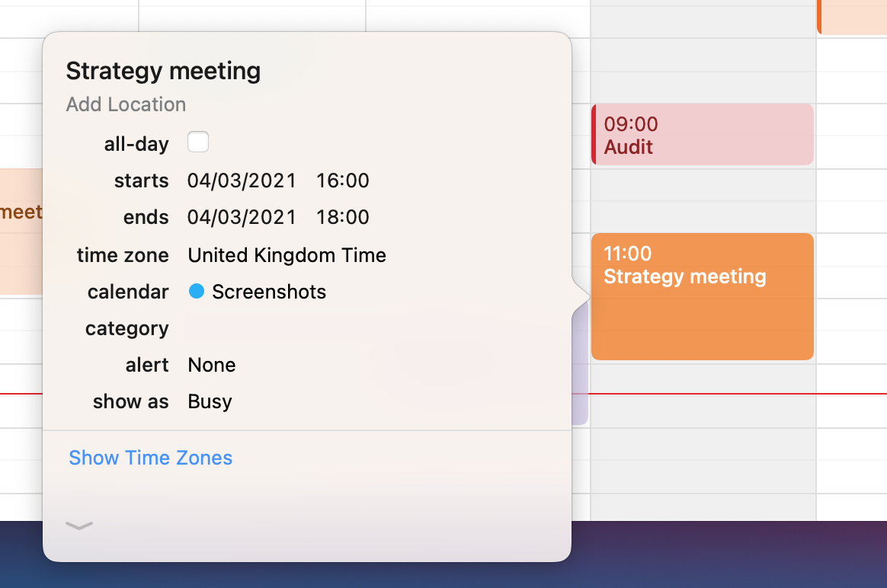Screen dimensions: 887x588
Task: Click Show Time Zones link
Action: [150, 458]
